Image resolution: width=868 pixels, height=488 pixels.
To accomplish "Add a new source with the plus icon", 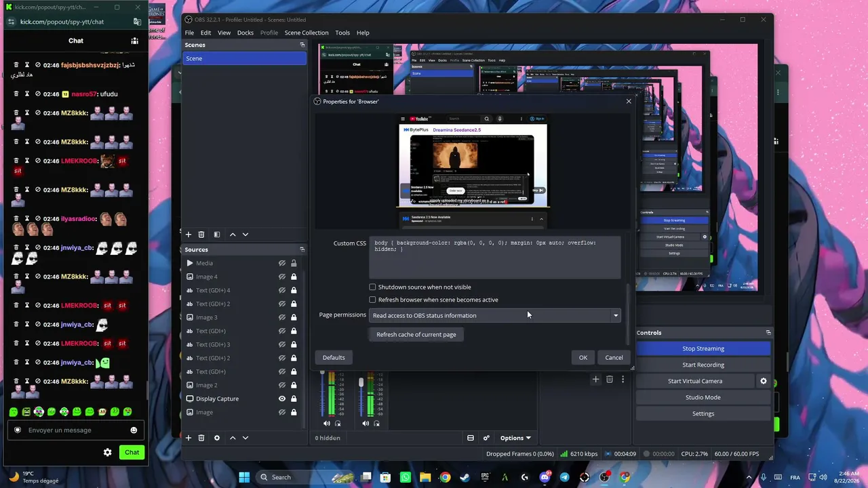I will point(189,438).
